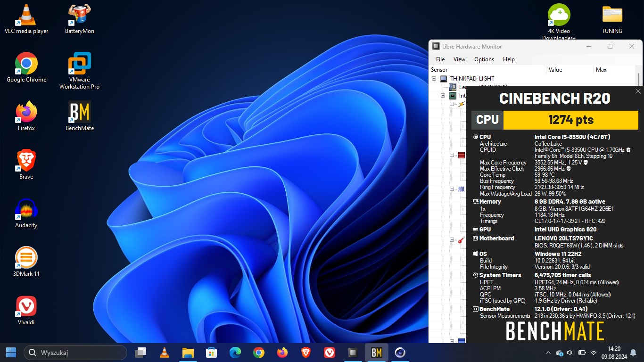Select the red Load node icon
Screen dimensions: 644x362
click(x=462, y=155)
